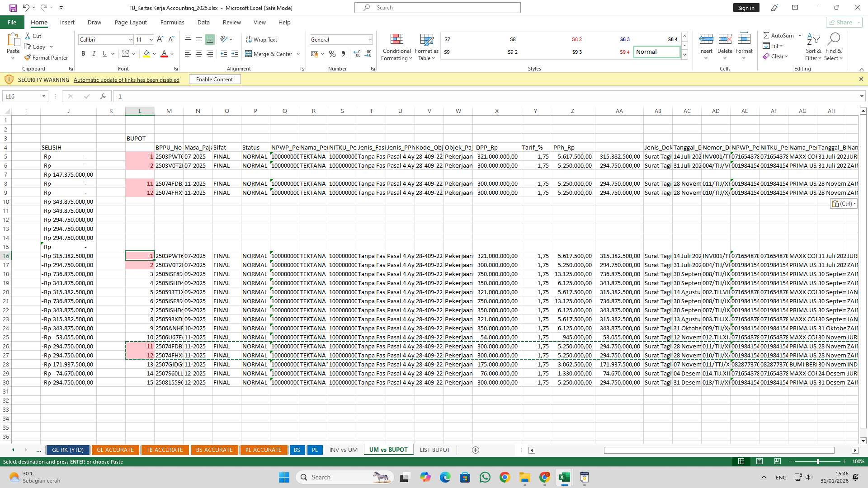This screenshot has width=868, height=488.
Task: Apply Percent Style formatting
Action: pyautogui.click(x=332, y=54)
